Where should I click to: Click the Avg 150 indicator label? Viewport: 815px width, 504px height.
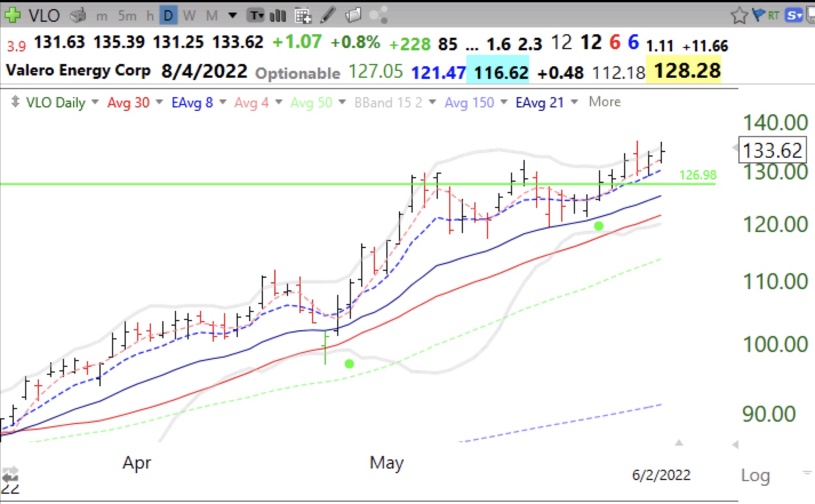point(469,103)
